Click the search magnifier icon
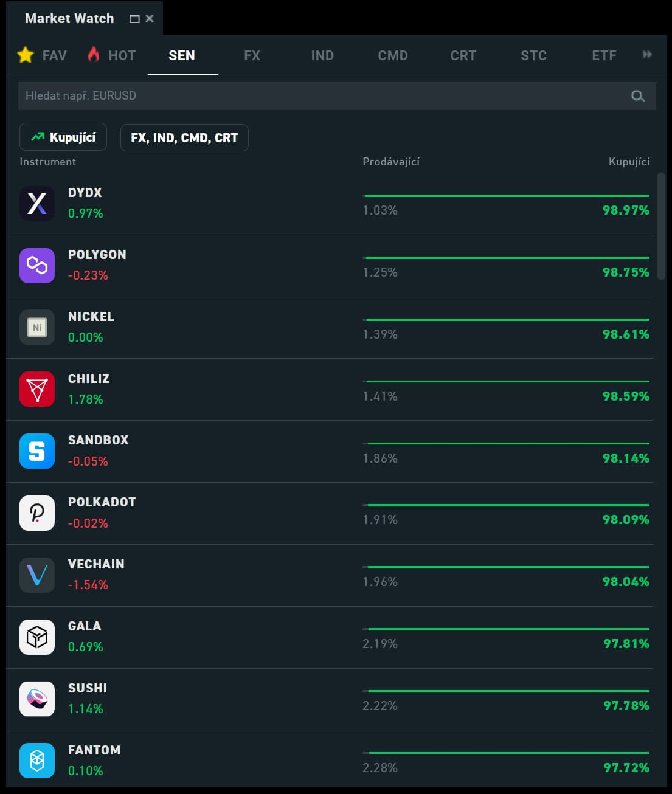 click(x=637, y=96)
